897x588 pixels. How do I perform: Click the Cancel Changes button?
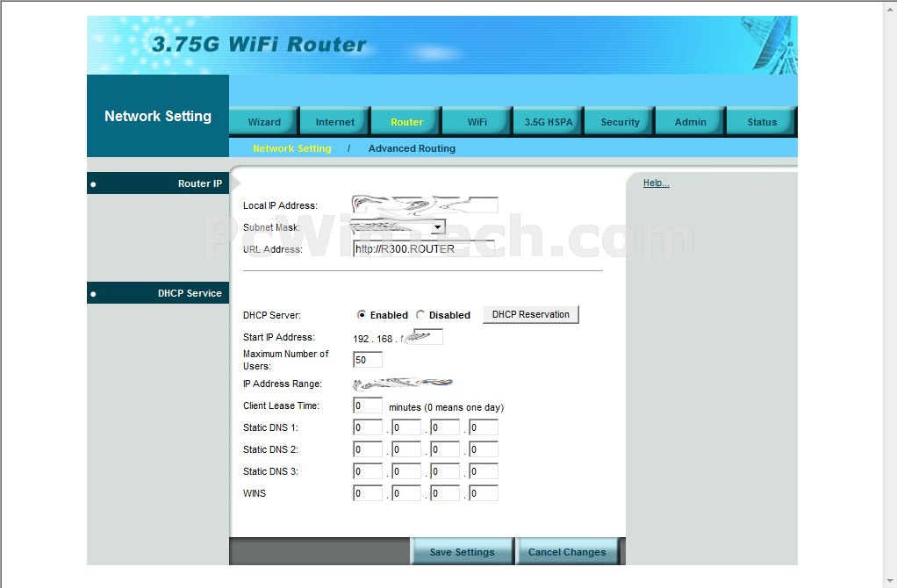(x=567, y=552)
